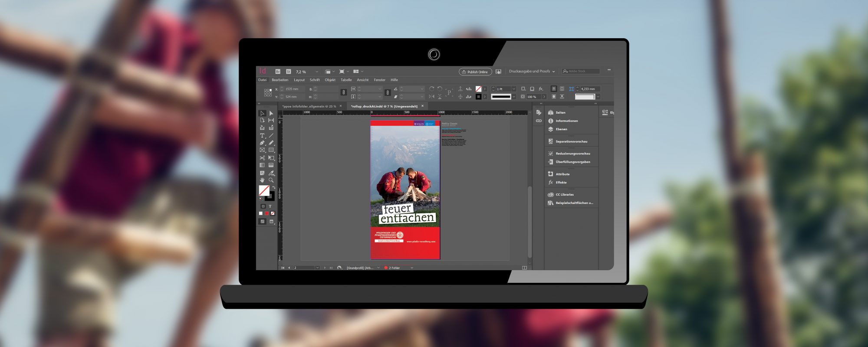Image resolution: width=868 pixels, height=347 pixels.
Task: Toggle constrain proportions link for width and height
Action: point(343,92)
